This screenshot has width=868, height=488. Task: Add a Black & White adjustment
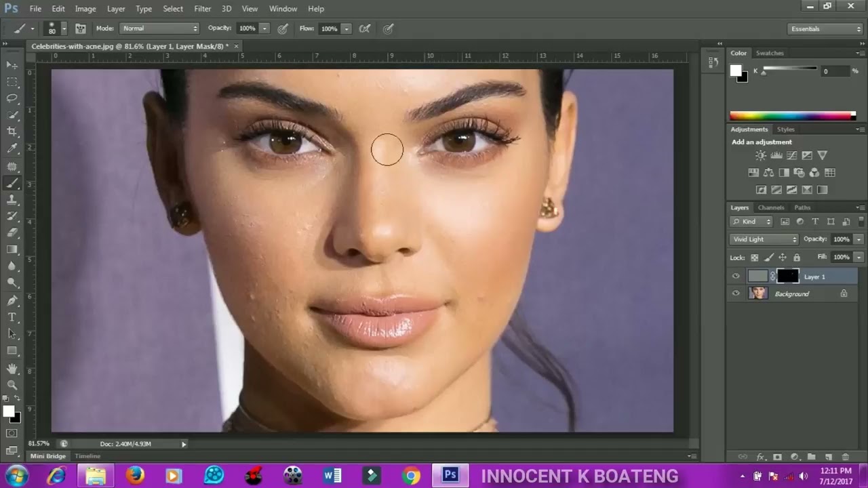click(x=784, y=173)
